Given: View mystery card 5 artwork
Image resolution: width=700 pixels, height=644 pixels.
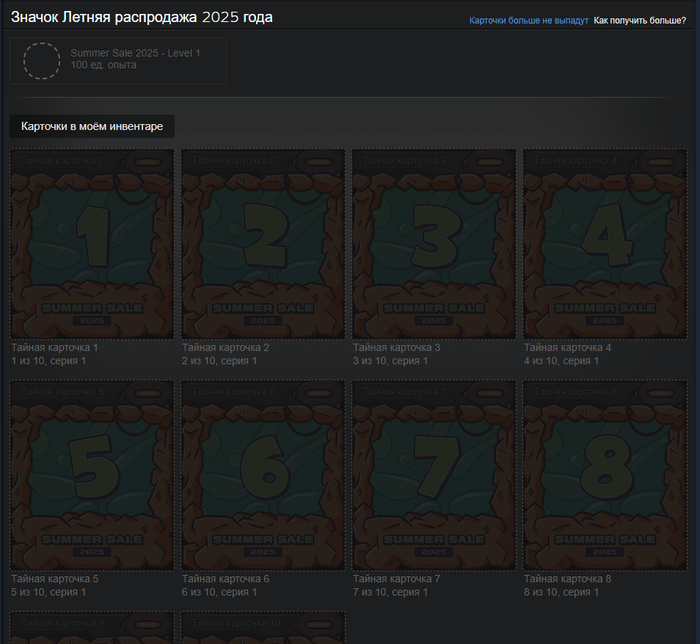Looking at the screenshot, I should point(92,474).
